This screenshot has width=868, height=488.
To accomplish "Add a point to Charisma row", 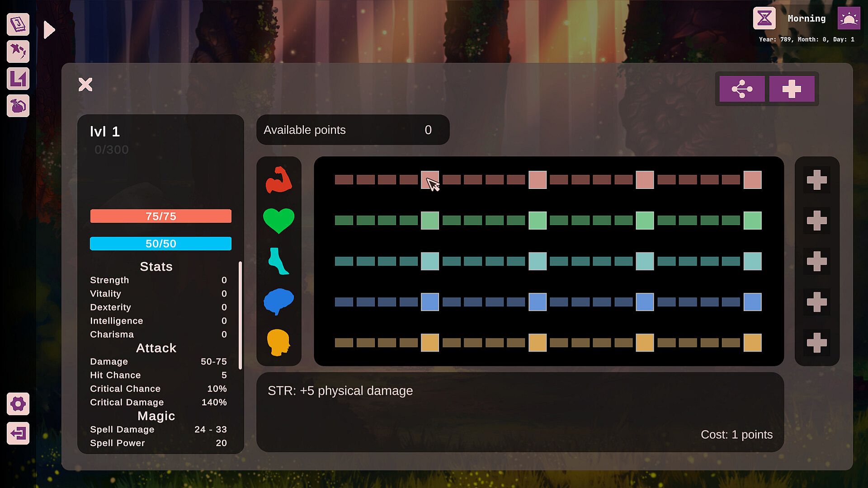I will 816,343.
